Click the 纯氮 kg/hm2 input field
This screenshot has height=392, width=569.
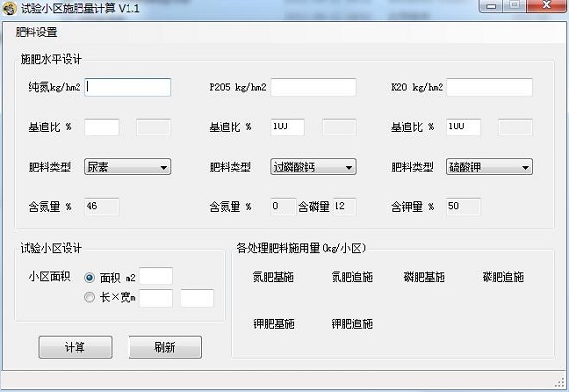pyautogui.click(x=128, y=87)
